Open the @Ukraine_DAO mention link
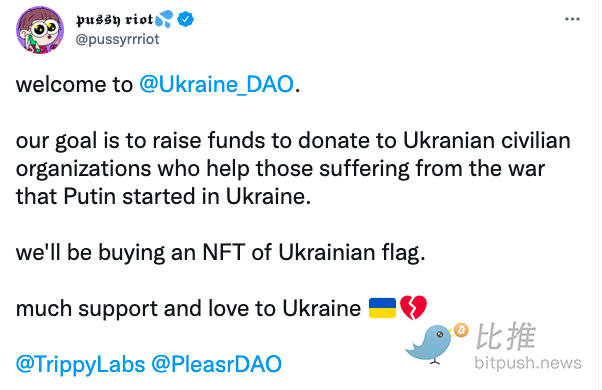This screenshot has width=602, height=390. pyautogui.click(x=216, y=84)
